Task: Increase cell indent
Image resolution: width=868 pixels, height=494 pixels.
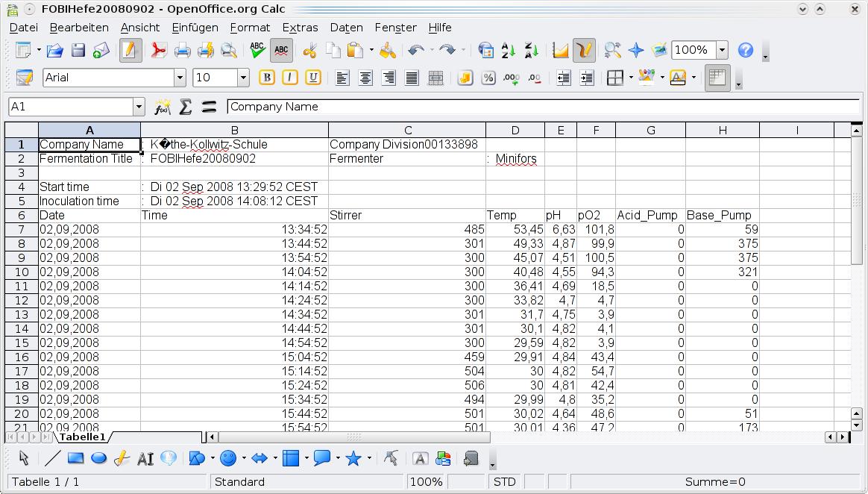Action: (x=587, y=78)
